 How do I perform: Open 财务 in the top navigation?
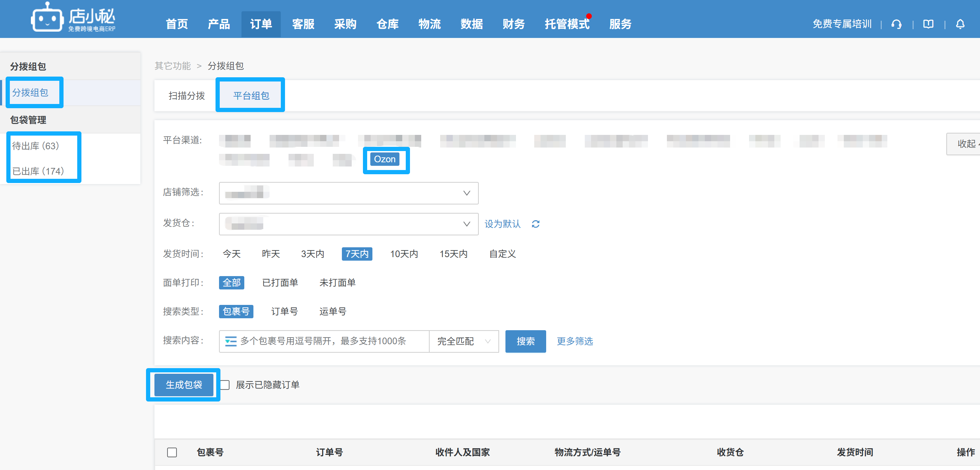pyautogui.click(x=514, y=24)
